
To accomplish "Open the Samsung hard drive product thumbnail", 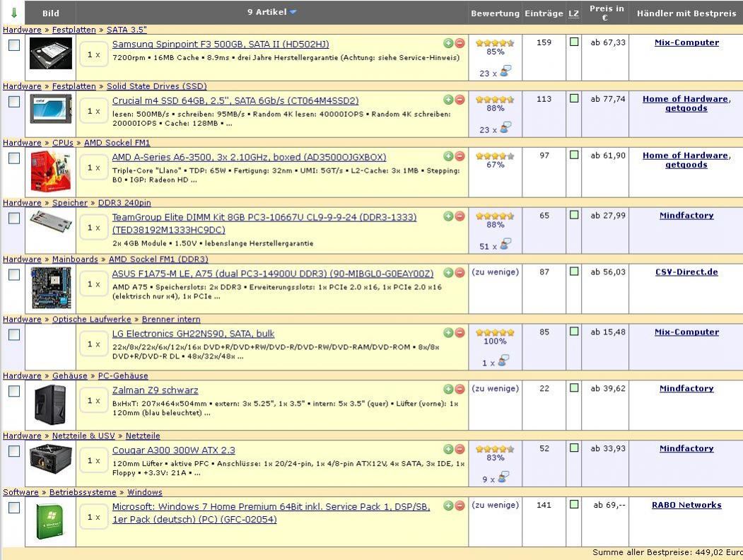I will click(51, 54).
